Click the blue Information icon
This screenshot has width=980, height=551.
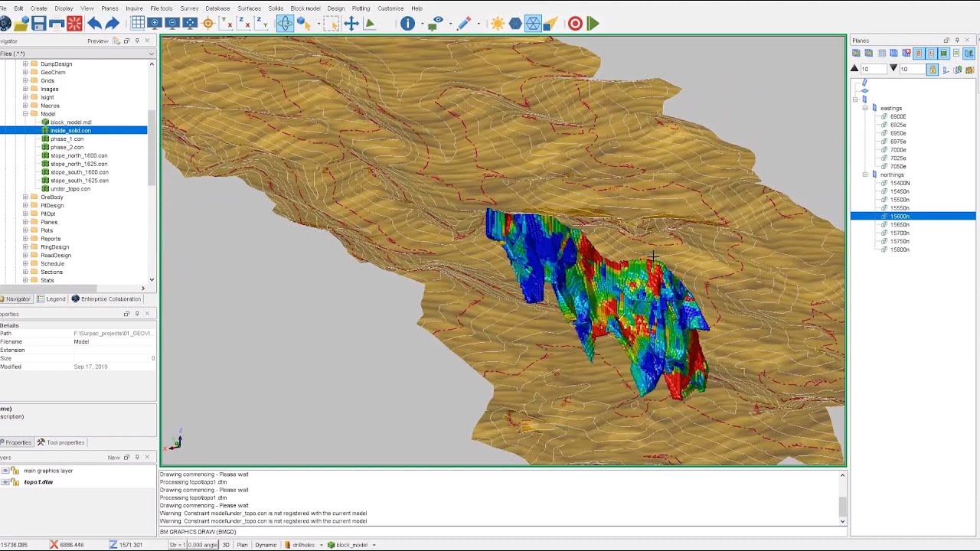(407, 24)
